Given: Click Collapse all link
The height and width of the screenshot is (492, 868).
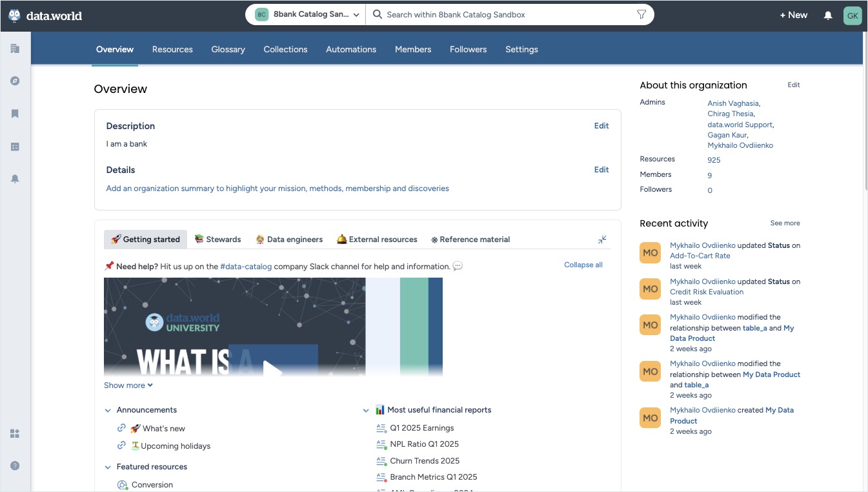Looking at the screenshot, I should click(x=583, y=265).
